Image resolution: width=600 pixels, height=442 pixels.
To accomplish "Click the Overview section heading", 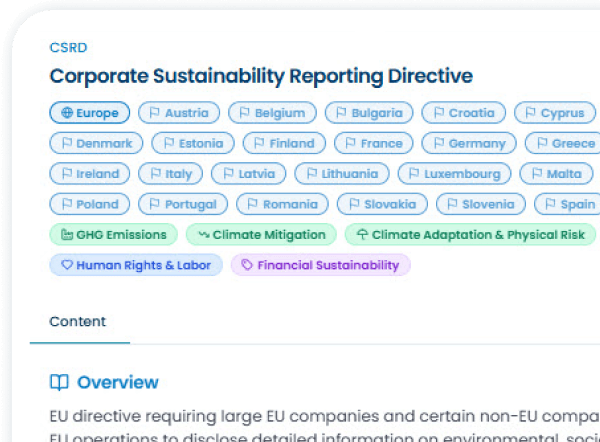I will point(117,382).
